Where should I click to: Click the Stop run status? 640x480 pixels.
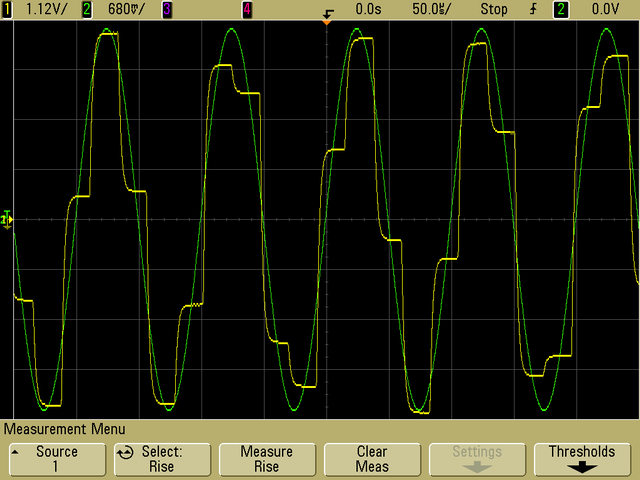[x=493, y=9]
